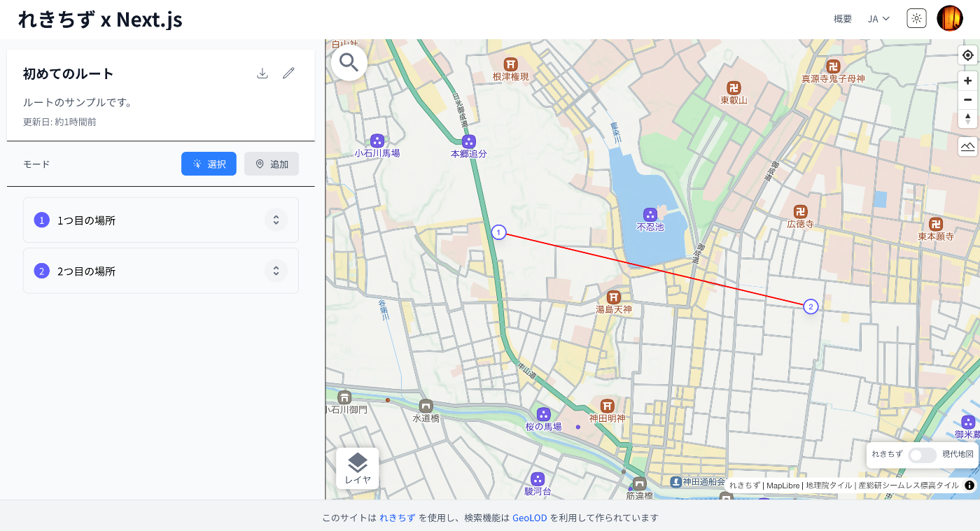The image size is (980, 531).
Task: Open the GeoLOD link in footer
Action: click(x=530, y=518)
